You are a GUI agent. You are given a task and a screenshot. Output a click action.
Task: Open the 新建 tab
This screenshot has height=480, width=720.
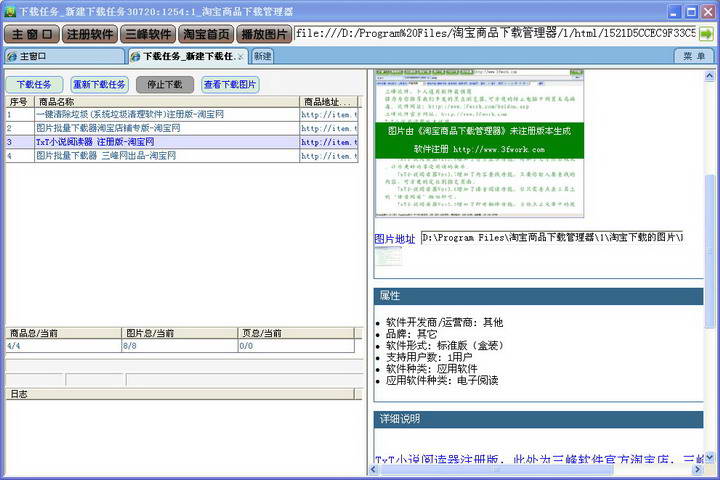pyautogui.click(x=262, y=56)
